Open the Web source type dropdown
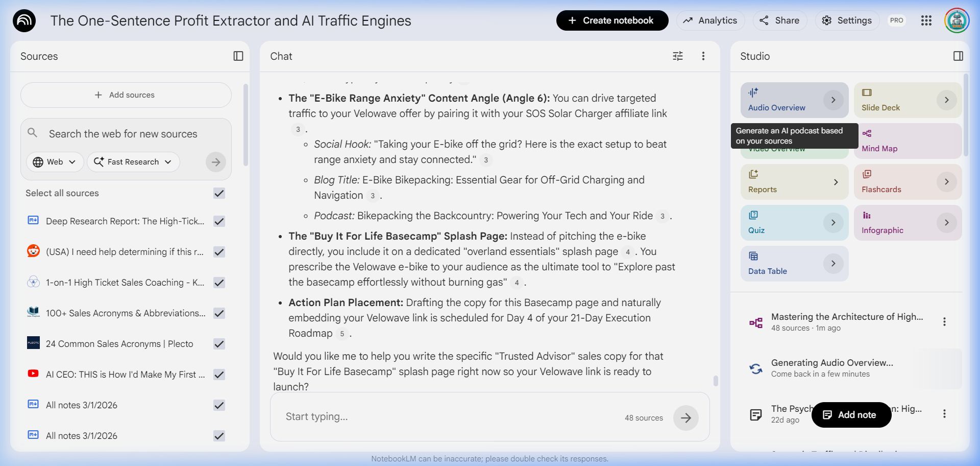This screenshot has width=980, height=466. click(x=55, y=162)
